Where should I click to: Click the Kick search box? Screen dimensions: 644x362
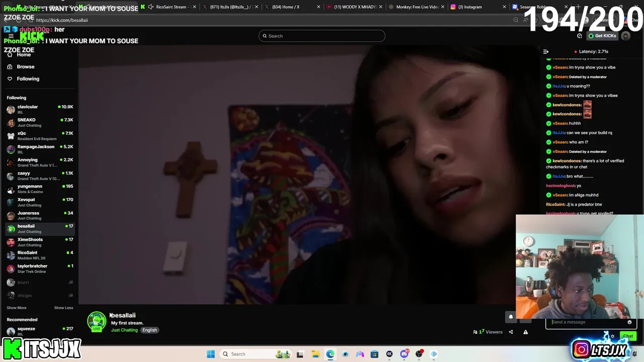tap(322, 36)
